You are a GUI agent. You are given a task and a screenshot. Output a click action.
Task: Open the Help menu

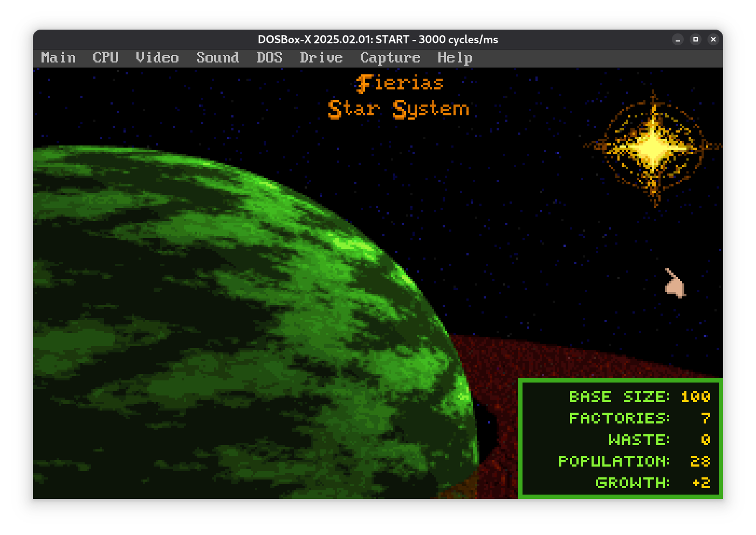click(x=455, y=58)
